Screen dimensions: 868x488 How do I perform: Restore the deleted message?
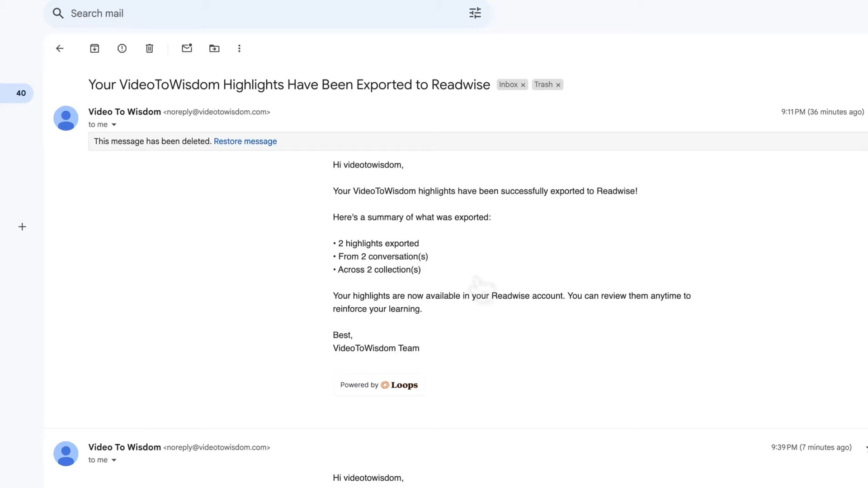[245, 141]
